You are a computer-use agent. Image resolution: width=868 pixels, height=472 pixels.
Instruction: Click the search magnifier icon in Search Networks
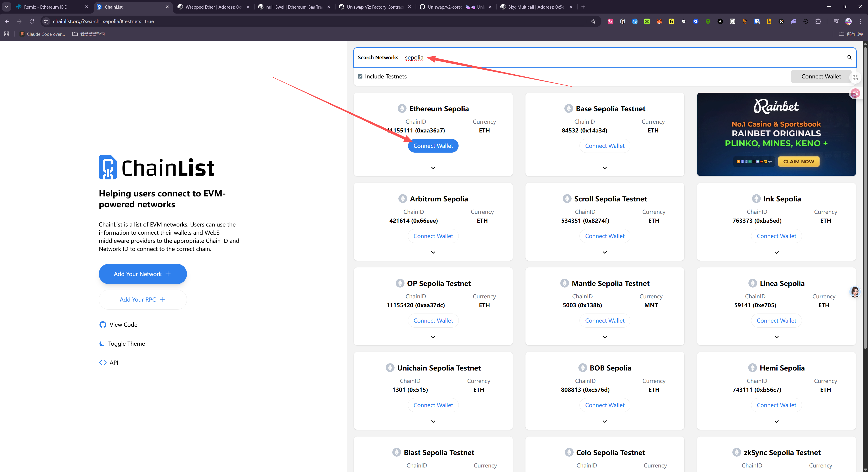pos(849,57)
